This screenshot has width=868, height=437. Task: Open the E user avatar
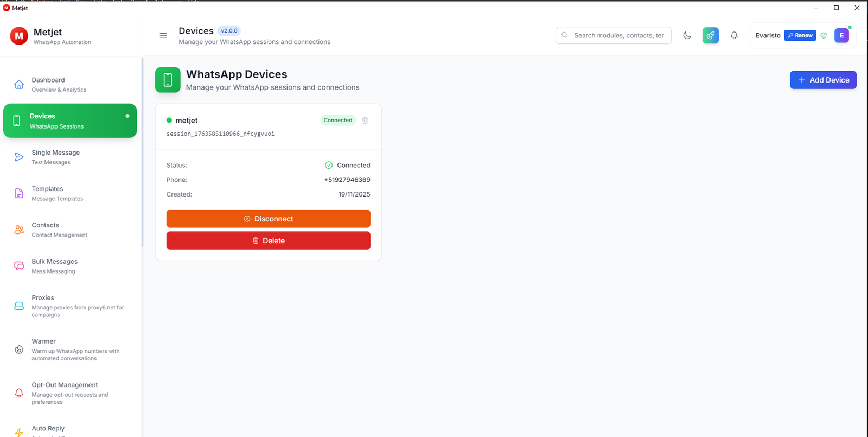pos(841,35)
